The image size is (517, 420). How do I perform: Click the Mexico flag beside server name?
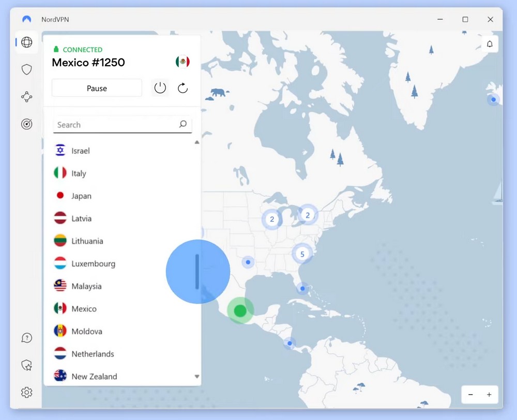pos(183,61)
